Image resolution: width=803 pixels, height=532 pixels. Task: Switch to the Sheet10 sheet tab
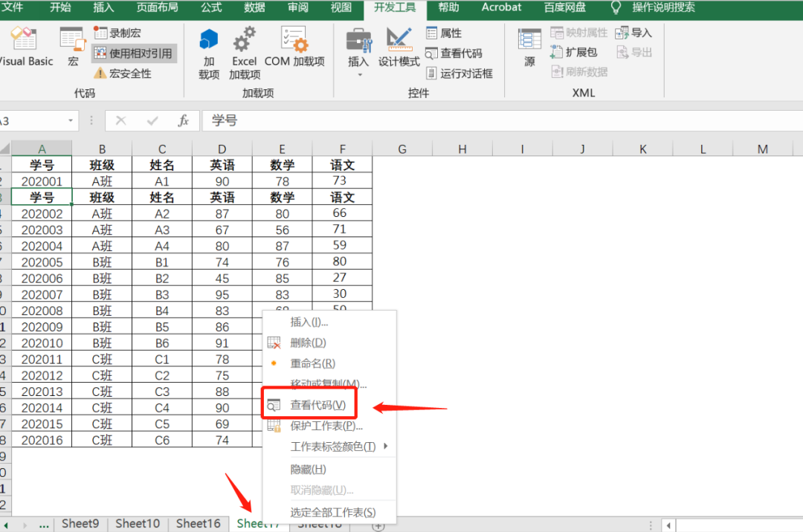pyautogui.click(x=138, y=523)
